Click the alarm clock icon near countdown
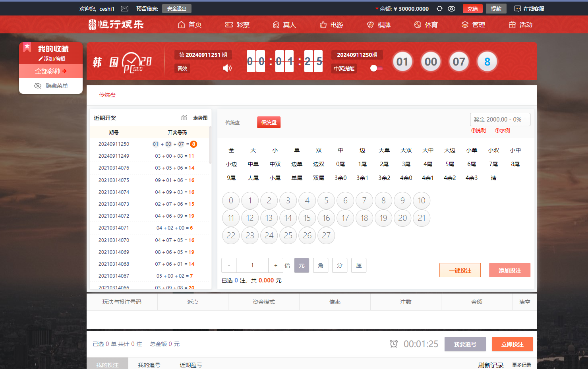Image resolution: width=588 pixels, height=369 pixels. point(393,344)
